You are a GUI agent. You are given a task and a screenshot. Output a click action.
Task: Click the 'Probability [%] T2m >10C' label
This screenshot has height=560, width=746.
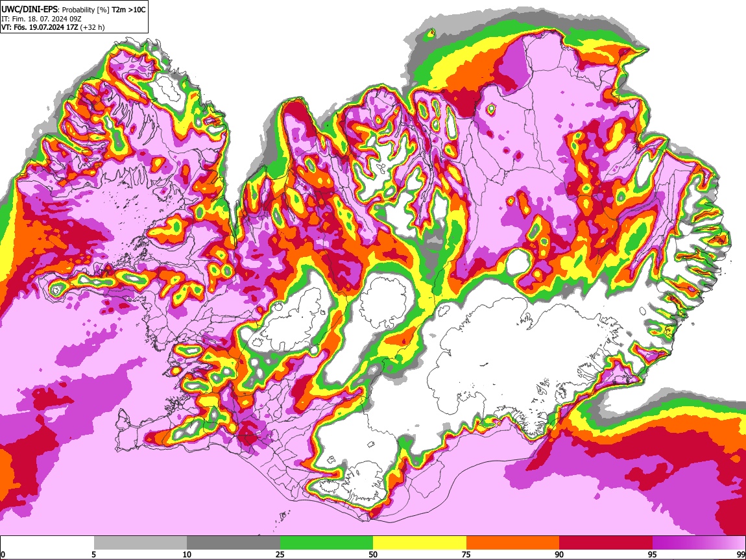tap(104, 10)
